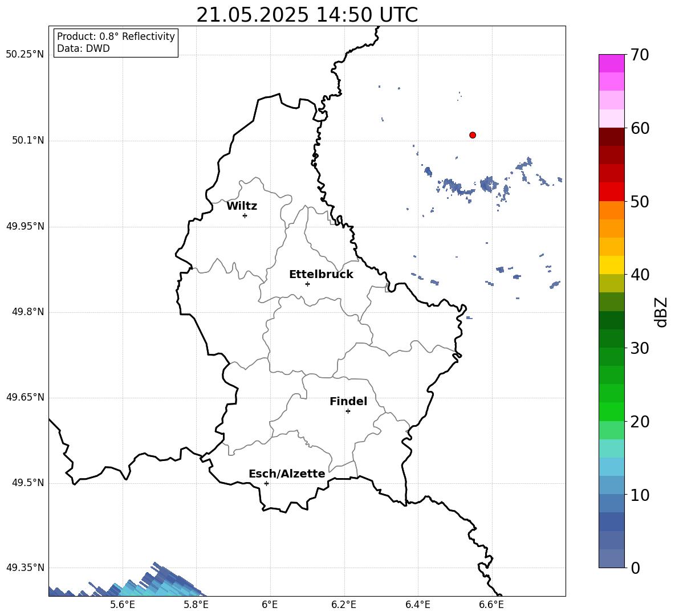This screenshot has width=675, height=616.
Task: Click the dBZ colorbar axis label
Action: [661, 312]
